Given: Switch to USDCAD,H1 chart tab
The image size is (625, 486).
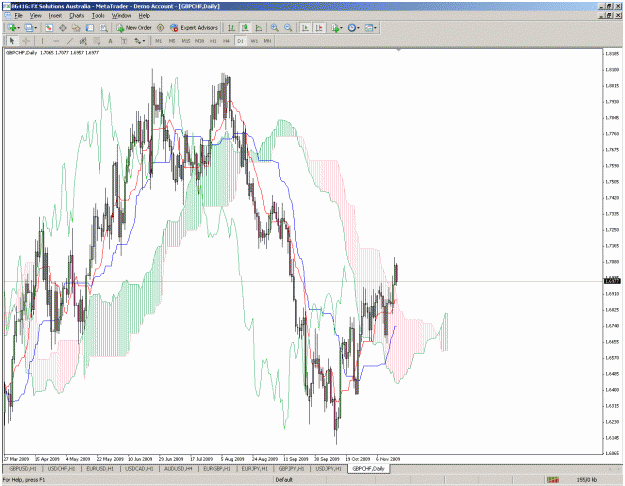Looking at the screenshot, I should click(139, 469).
